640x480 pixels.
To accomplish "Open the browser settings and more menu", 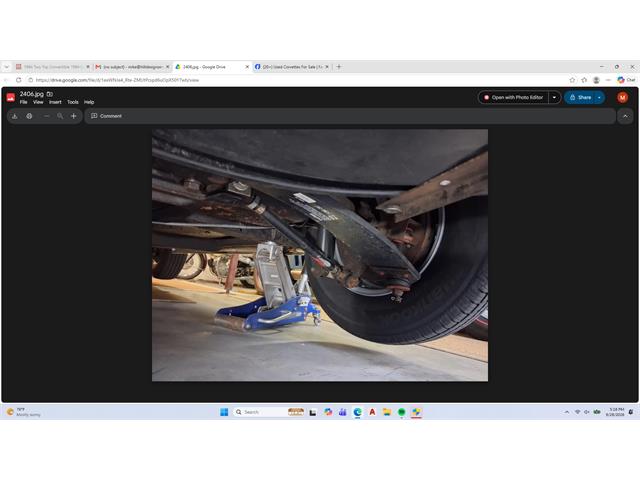I will (608, 80).
